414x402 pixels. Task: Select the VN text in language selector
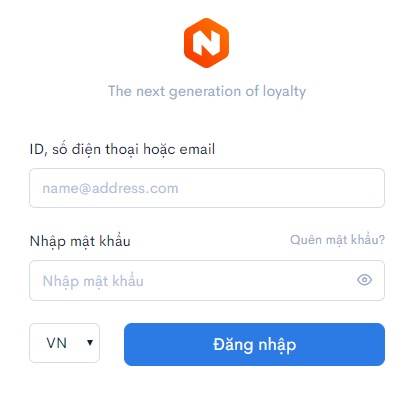pyautogui.click(x=57, y=343)
